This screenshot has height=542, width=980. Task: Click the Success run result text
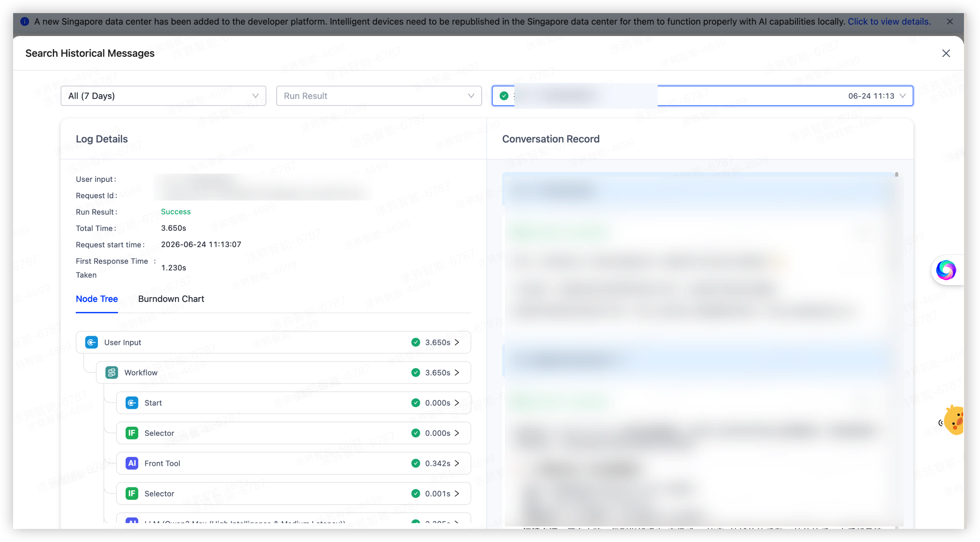tap(176, 212)
